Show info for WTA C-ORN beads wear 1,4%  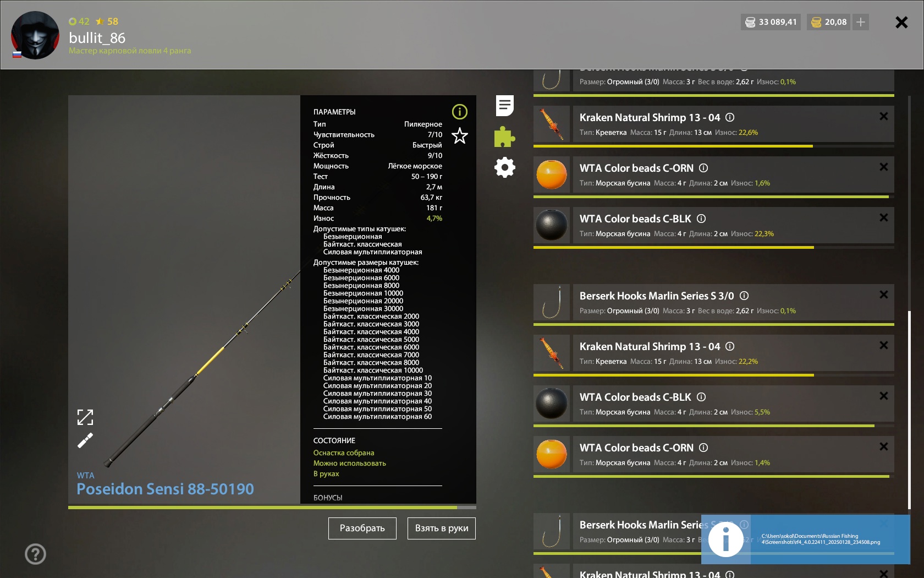pyautogui.click(x=703, y=448)
